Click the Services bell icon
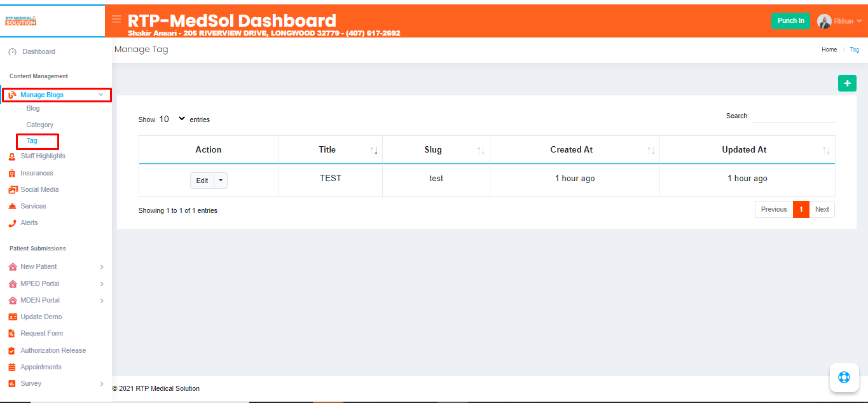The image size is (868, 403). point(13,206)
